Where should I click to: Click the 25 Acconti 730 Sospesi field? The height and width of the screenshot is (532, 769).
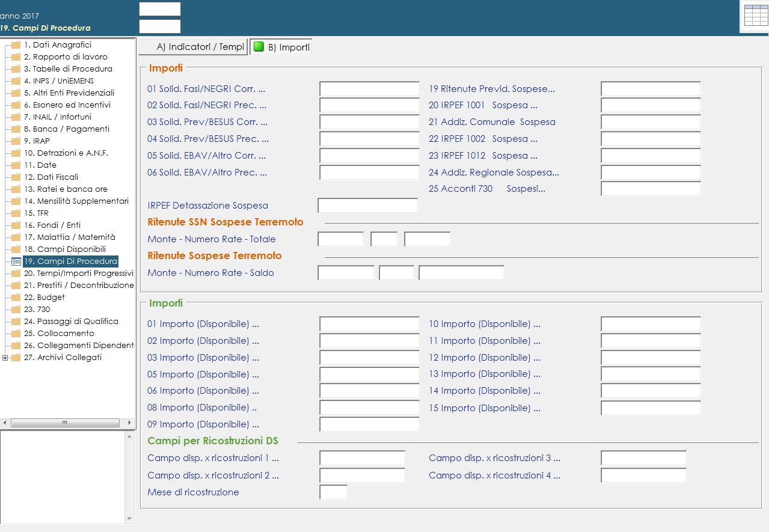[x=651, y=189]
